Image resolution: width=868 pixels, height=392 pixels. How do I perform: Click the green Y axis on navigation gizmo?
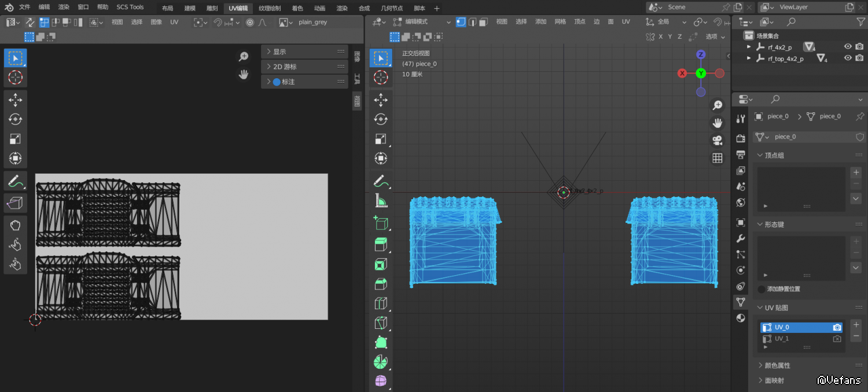tap(701, 73)
